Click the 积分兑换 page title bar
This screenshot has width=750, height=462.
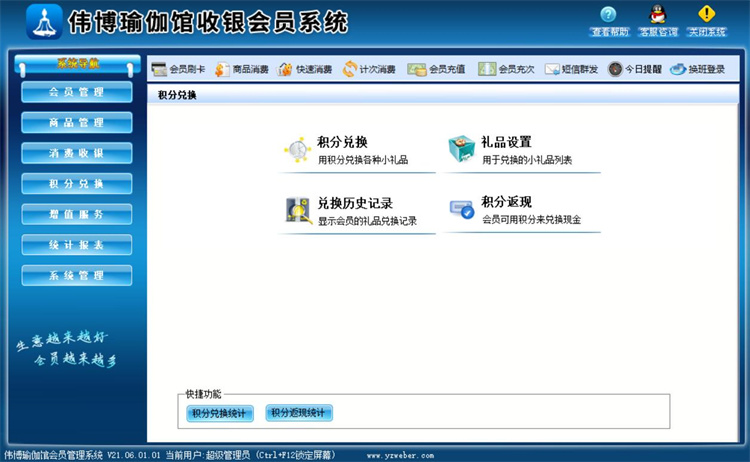[x=442, y=95]
